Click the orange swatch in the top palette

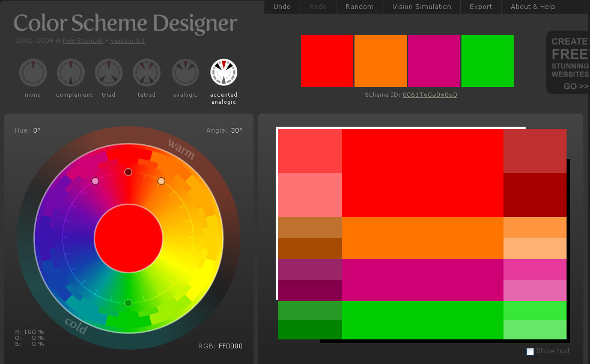380,60
